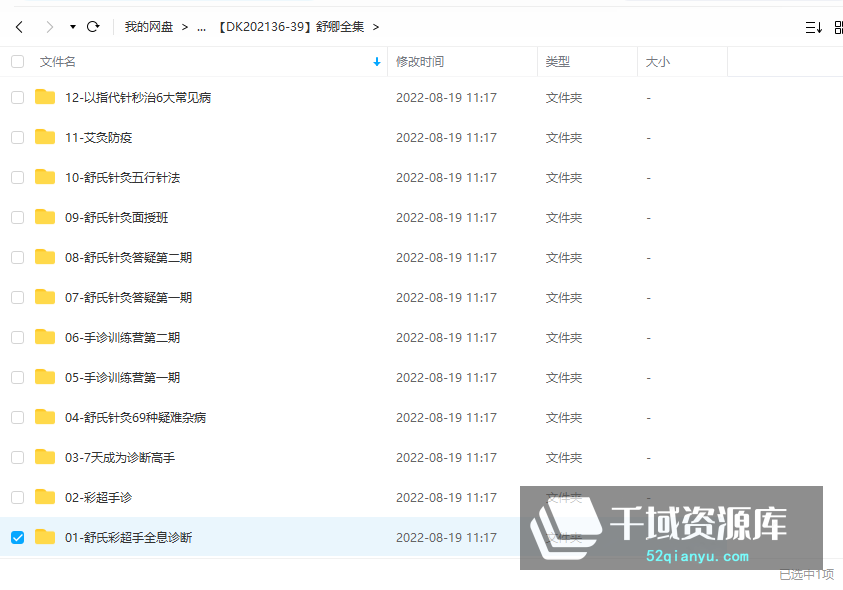The width and height of the screenshot is (843, 590).
Task: Click 文件夹 type cell of 06-手诊训练营第二期 row
Action: pos(564,338)
